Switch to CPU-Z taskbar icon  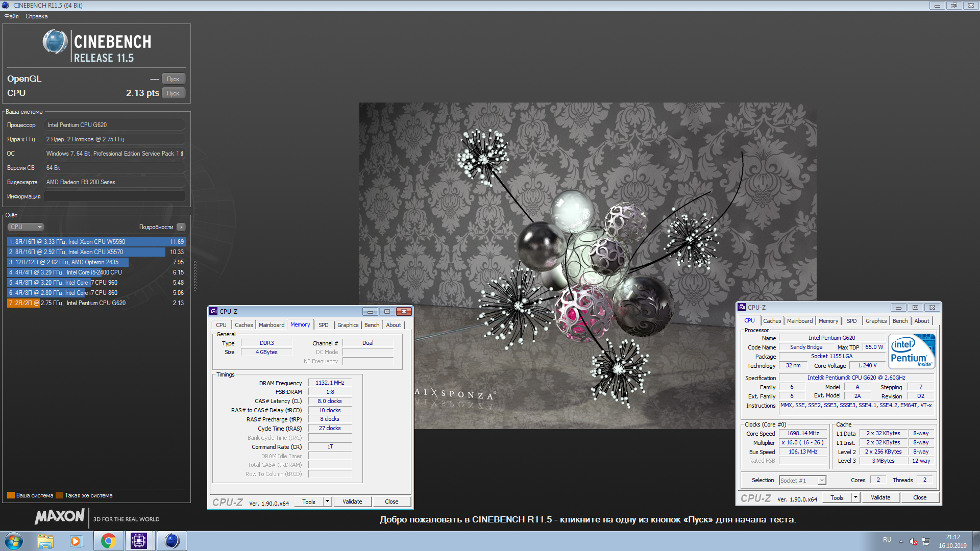tap(139, 541)
